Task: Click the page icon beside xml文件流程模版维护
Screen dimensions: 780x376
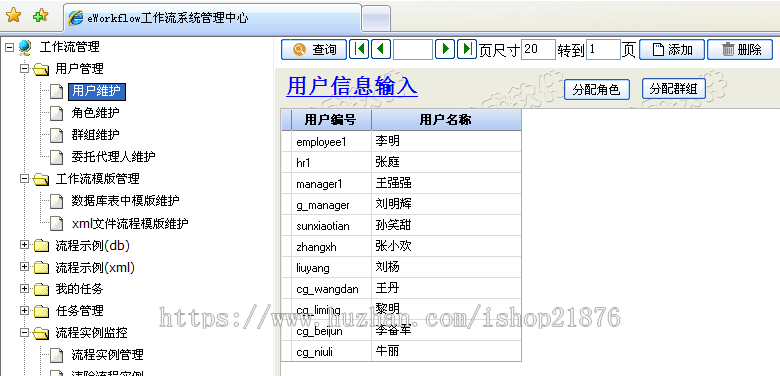Action: click(57, 223)
